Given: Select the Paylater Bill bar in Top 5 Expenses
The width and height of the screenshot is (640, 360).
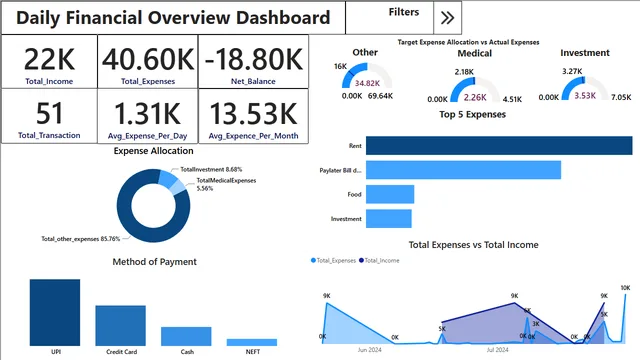Looking at the screenshot, I should pos(463,170).
